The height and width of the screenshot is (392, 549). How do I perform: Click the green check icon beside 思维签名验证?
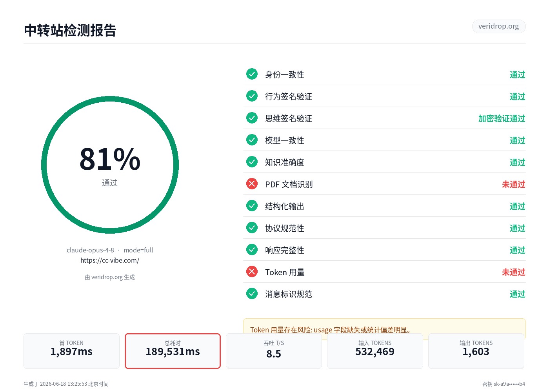coord(252,118)
